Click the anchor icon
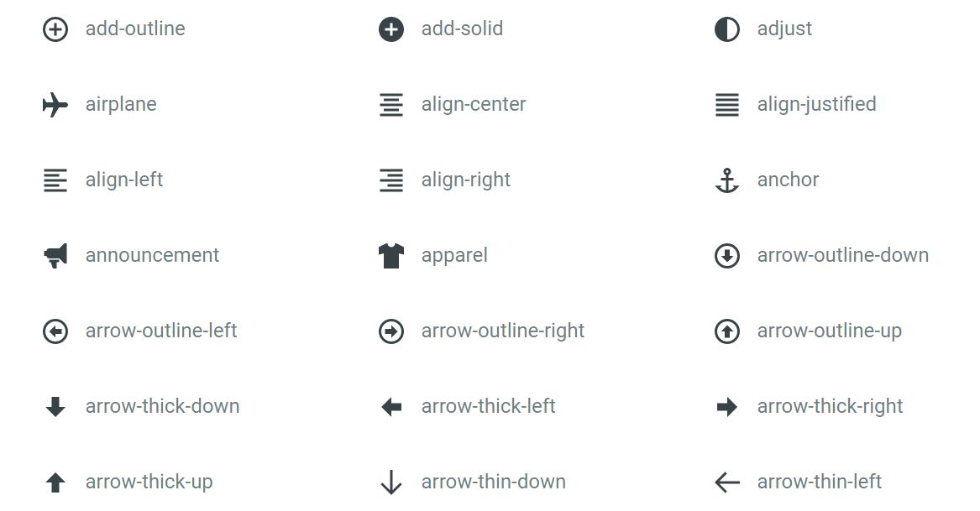 (727, 180)
